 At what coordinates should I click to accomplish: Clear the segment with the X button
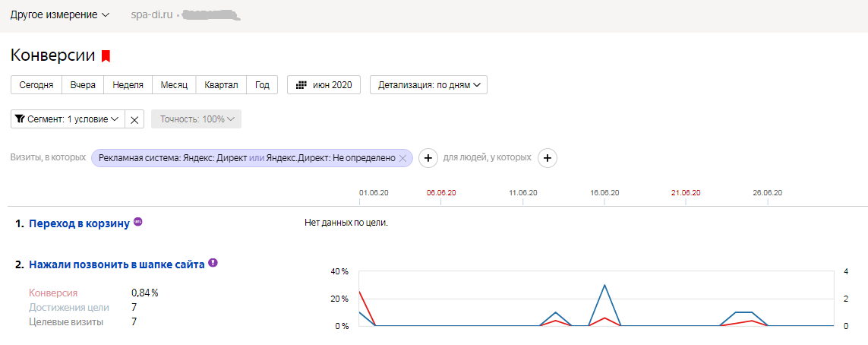[134, 119]
